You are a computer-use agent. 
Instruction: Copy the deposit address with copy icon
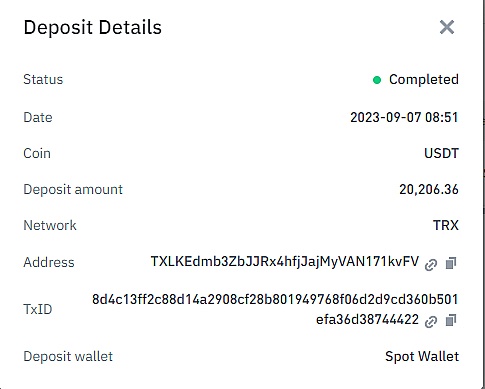point(451,263)
